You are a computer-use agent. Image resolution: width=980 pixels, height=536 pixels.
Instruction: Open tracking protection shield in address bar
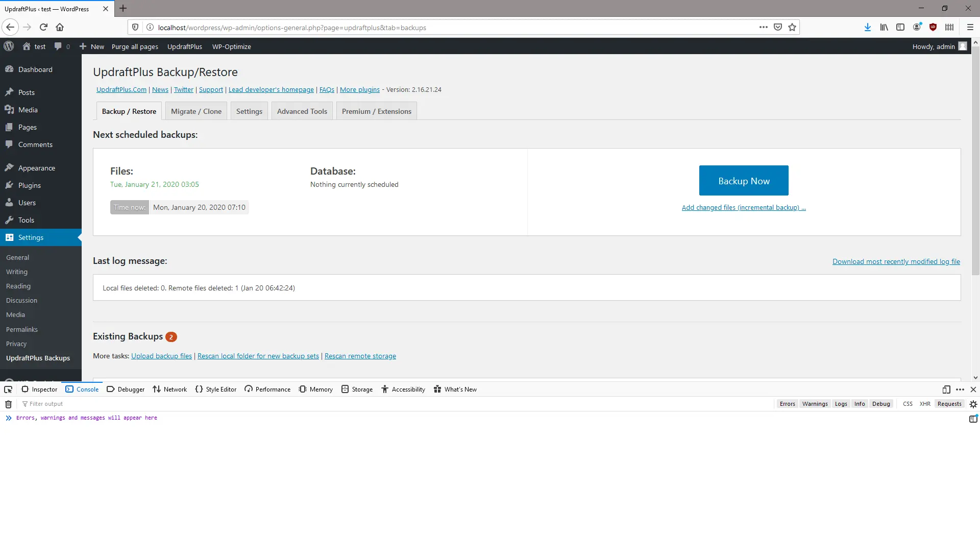coord(135,28)
